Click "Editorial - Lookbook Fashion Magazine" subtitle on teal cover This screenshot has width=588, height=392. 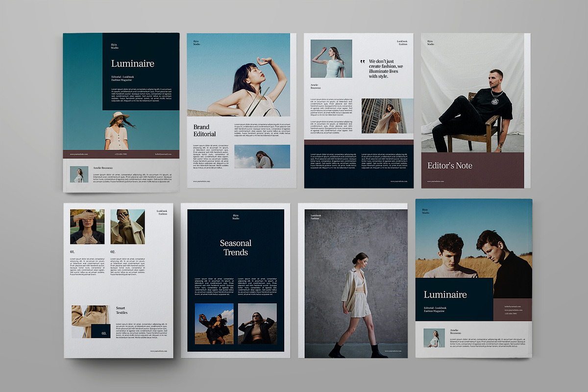(x=122, y=79)
